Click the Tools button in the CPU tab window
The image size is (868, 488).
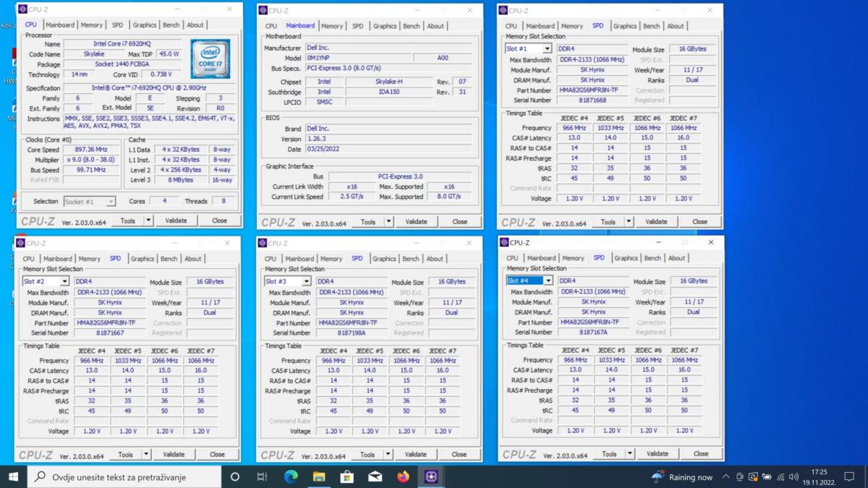[x=128, y=221]
